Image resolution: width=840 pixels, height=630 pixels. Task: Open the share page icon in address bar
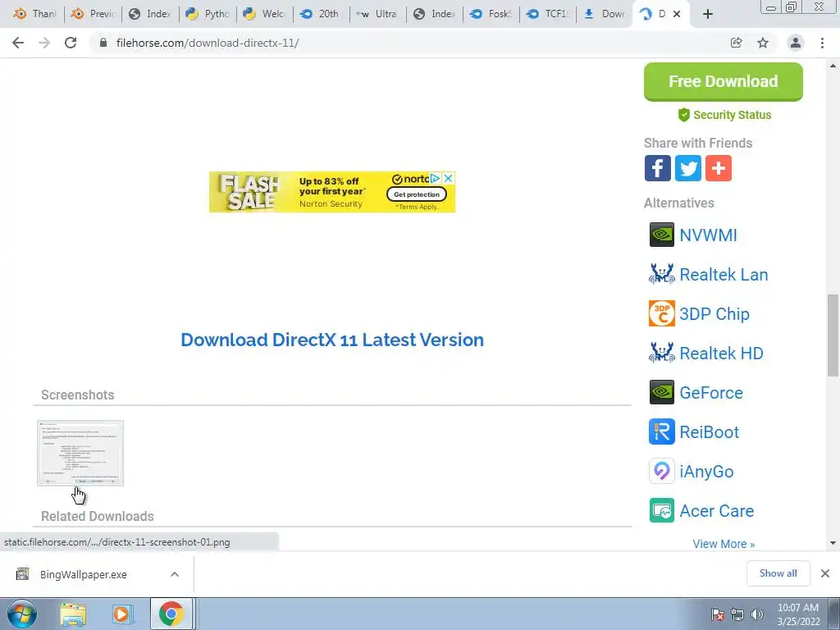click(x=737, y=43)
